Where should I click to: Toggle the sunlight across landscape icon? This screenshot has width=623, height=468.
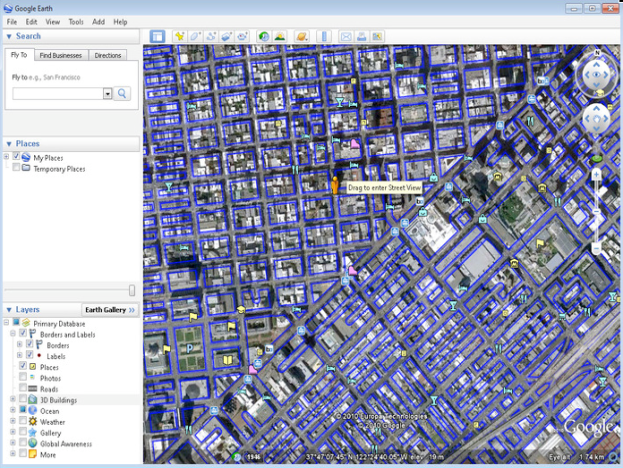(280, 37)
